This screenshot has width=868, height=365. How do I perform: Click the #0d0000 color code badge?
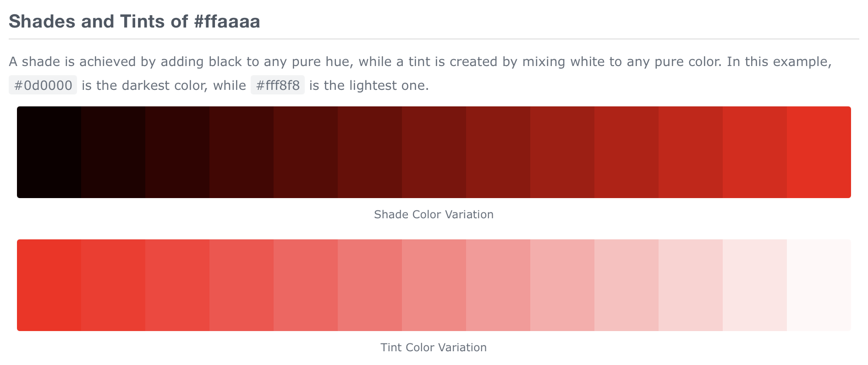tap(43, 85)
